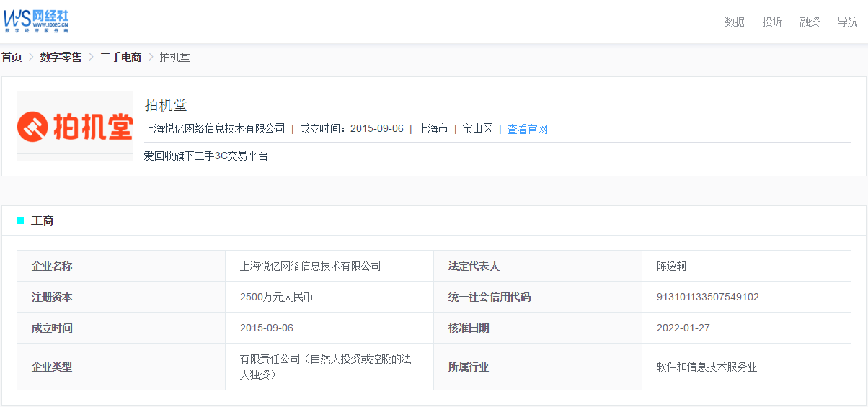Click the 企业类型 label cell
Image resolution: width=868 pixels, height=407 pixels.
[121, 367]
